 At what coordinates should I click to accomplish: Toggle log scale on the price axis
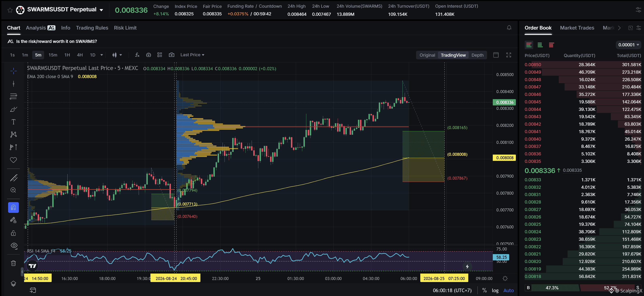(x=495, y=291)
